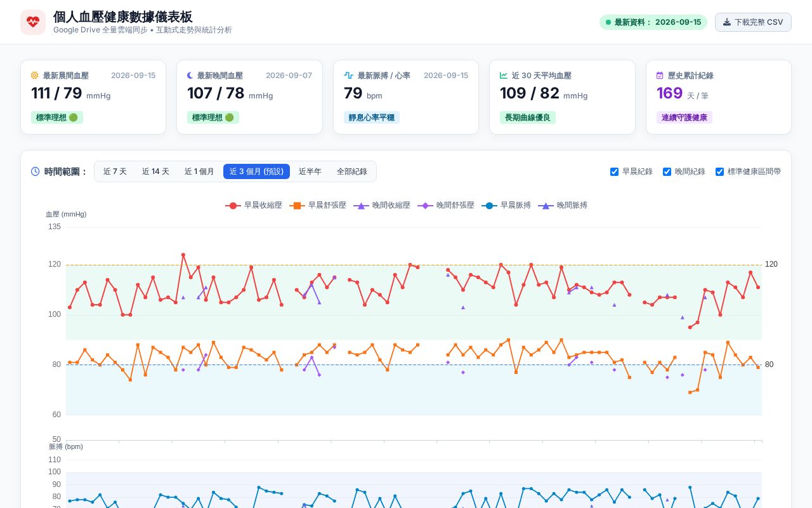Click the red heartbeat app logo
The image size is (812, 508).
coord(33,22)
